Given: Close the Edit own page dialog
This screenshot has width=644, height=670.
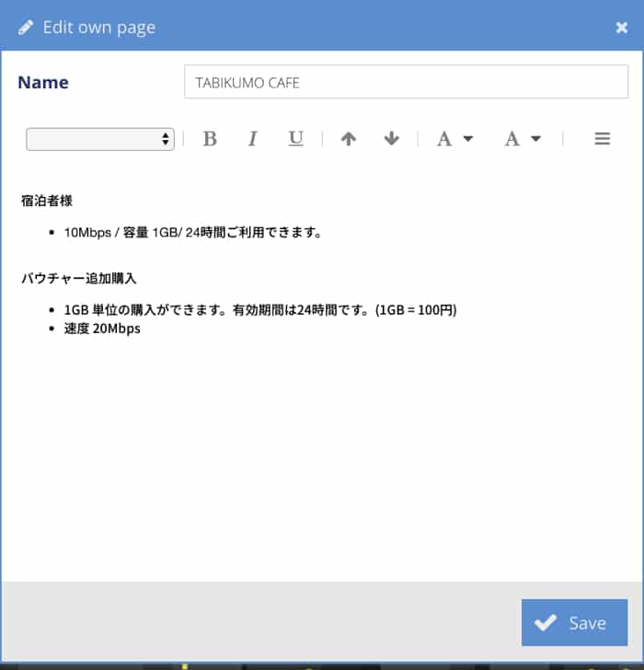Looking at the screenshot, I should [x=622, y=28].
